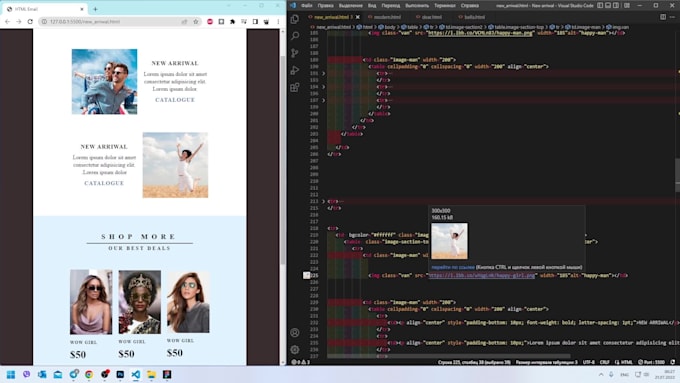680x383 pixels.
Task: Click the UTF-8 encoding status bar item
Action: pyautogui.click(x=588, y=362)
